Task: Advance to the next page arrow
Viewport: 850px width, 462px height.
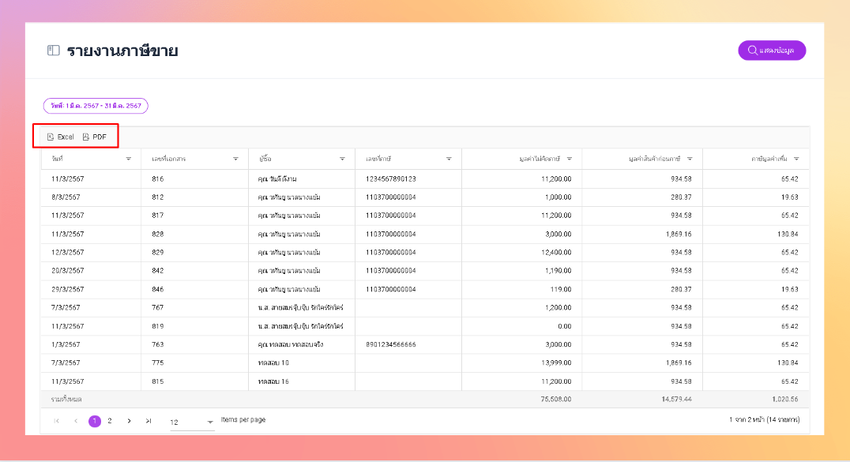Action: pos(129,421)
